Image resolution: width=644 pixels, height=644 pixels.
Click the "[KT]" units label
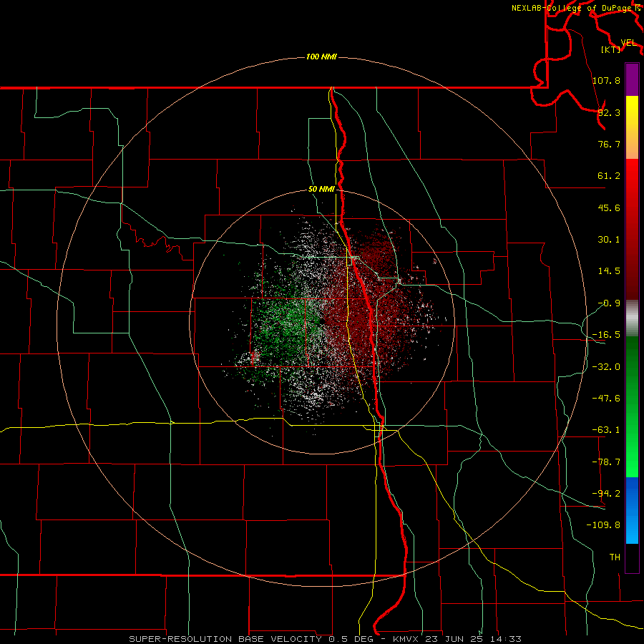click(610, 49)
